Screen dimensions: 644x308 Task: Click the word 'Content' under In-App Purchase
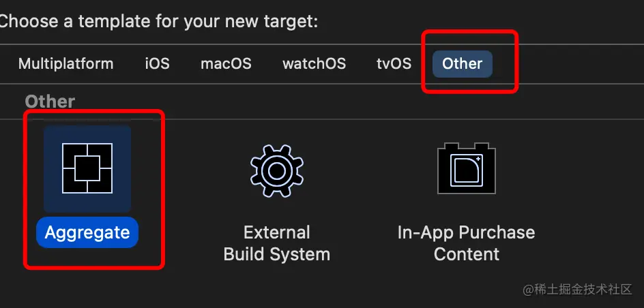pos(467,254)
